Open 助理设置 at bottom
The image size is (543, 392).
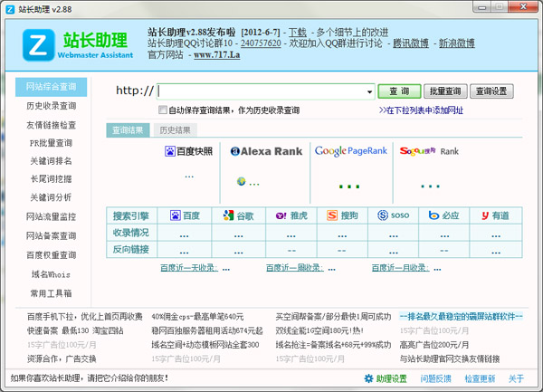point(392,378)
